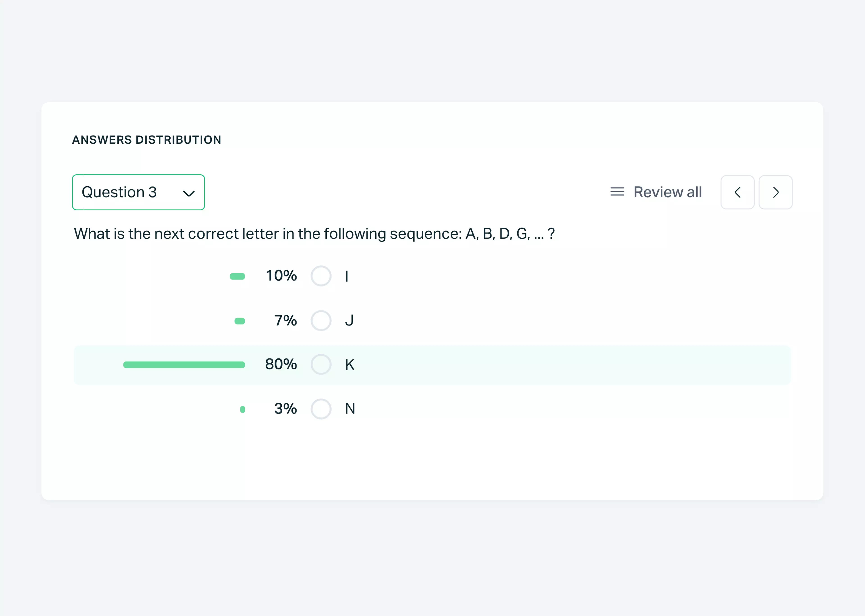The height and width of the screenshot is (616, 865).
Task: Select the radio button for answer J
Action: point(321,320)
